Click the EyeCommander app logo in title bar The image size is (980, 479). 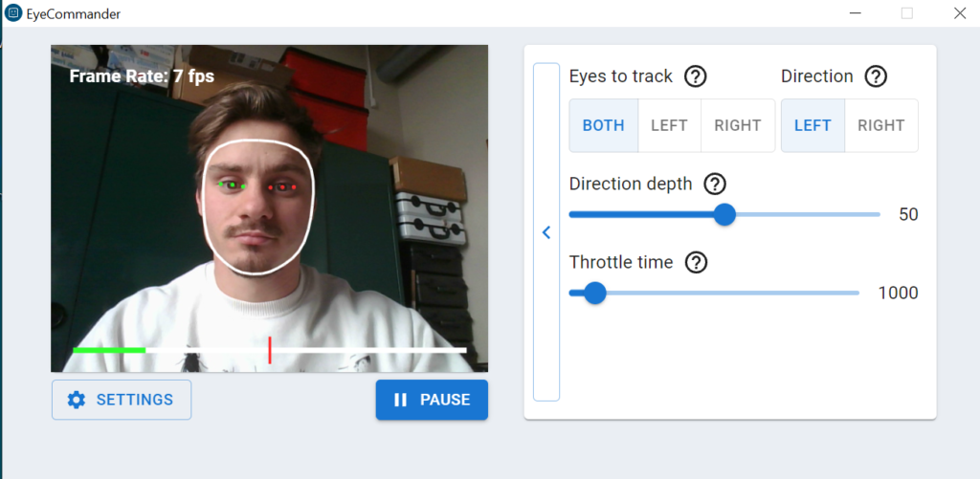click(12, 13)
